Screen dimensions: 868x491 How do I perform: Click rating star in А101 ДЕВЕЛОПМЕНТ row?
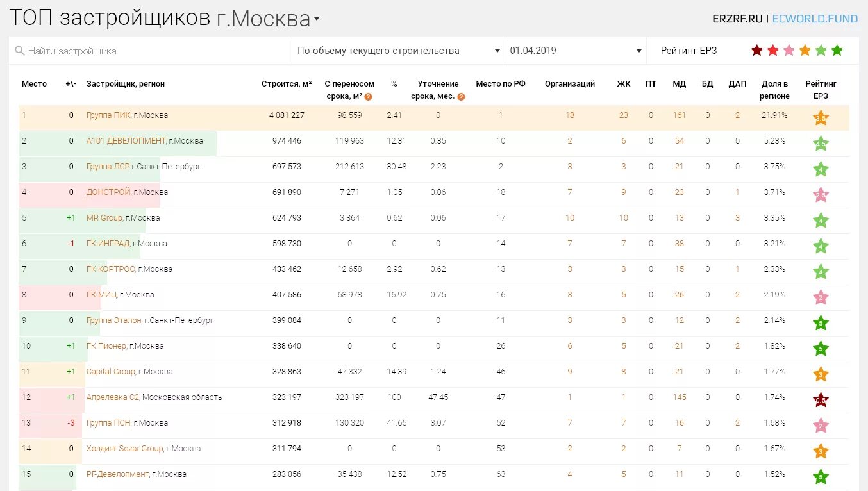click(x=821, y=144)
